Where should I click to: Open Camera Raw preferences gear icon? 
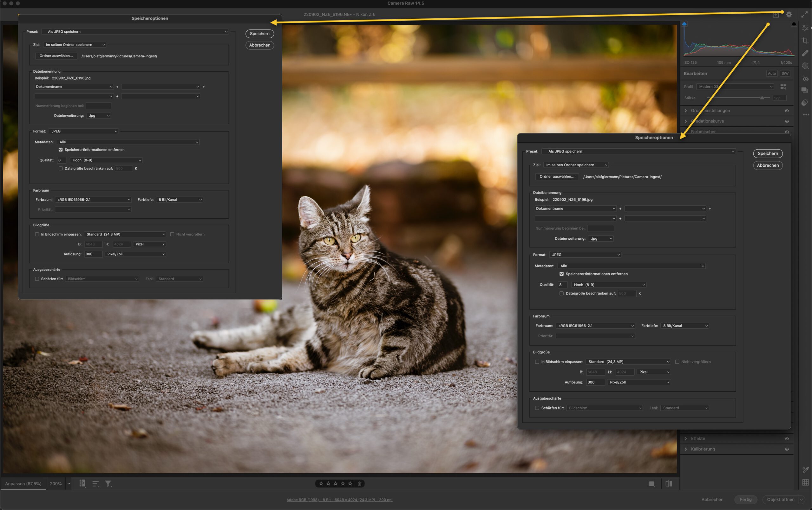pos(789,15)
